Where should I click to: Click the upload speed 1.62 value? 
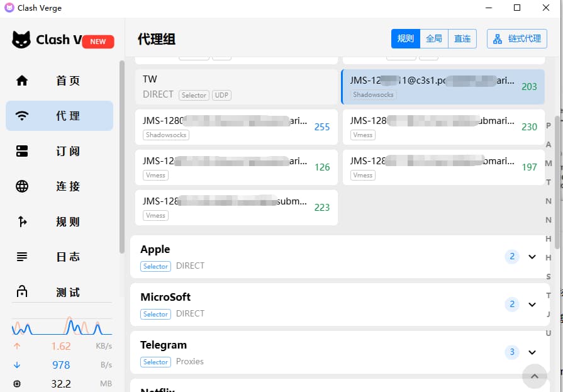point(60,346)
